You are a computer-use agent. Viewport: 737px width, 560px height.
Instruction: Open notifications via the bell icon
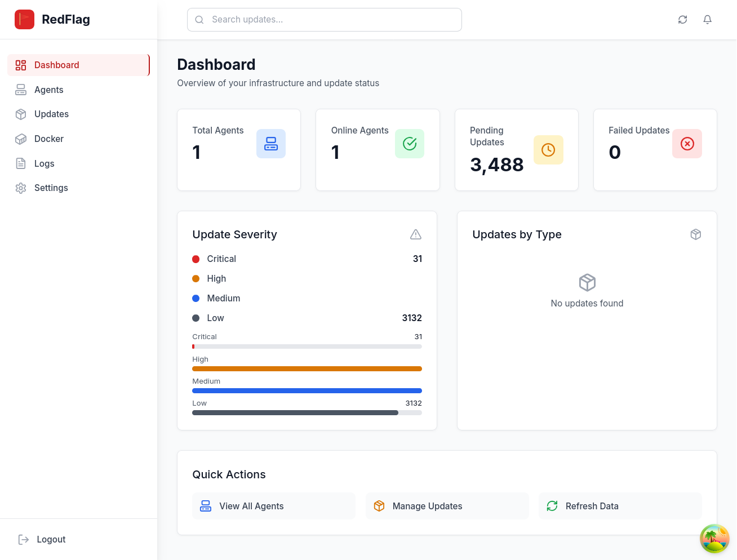pyautogui.click(x=707, y=19)
